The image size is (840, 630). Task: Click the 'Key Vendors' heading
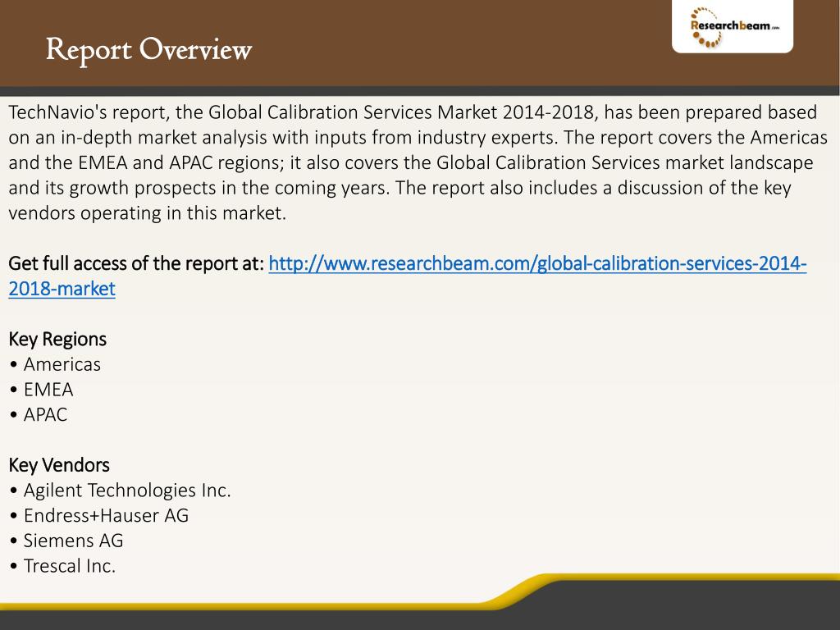point(59,465)
